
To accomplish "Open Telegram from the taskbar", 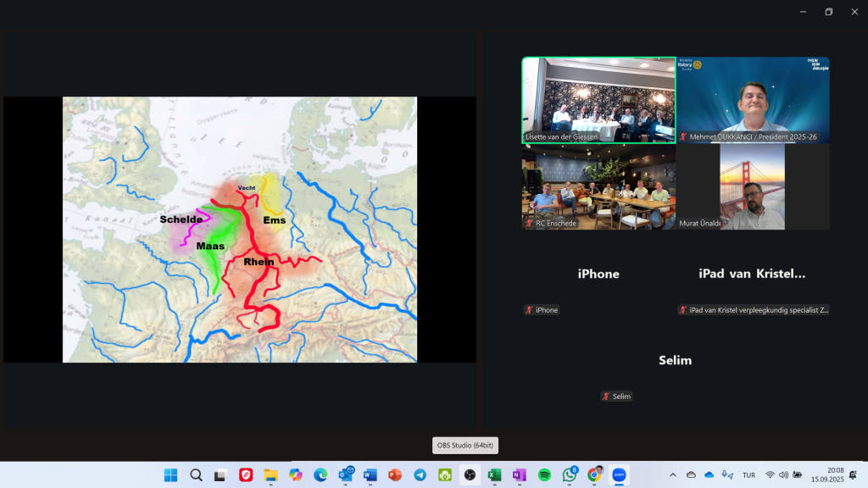I will point(420,474).
